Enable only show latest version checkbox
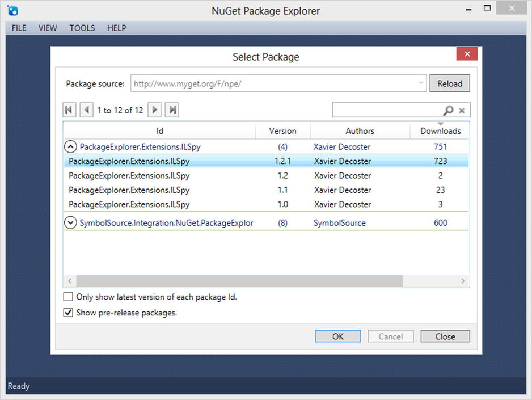The width and height of the screenshot is (532, 400). click(68, 297)
